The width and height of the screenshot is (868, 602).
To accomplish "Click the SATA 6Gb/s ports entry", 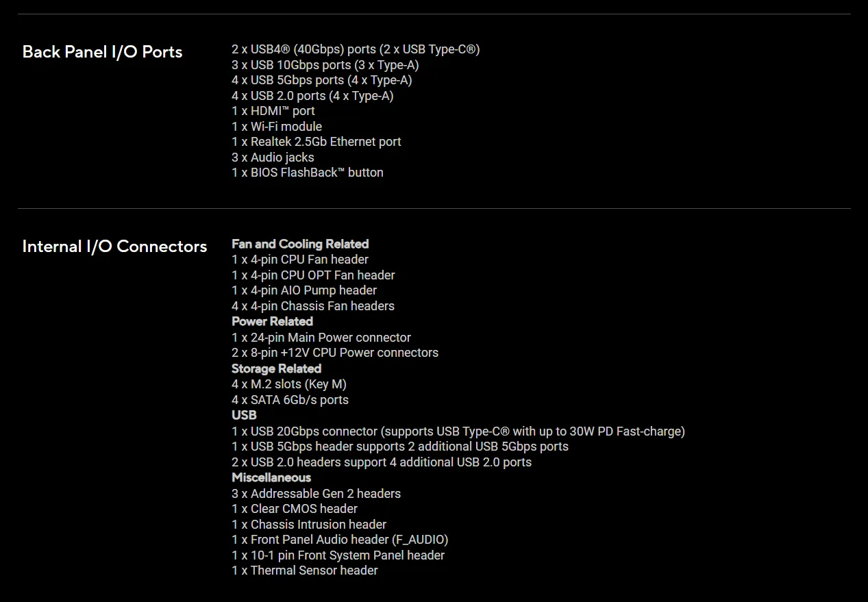I will pos(290,400).
